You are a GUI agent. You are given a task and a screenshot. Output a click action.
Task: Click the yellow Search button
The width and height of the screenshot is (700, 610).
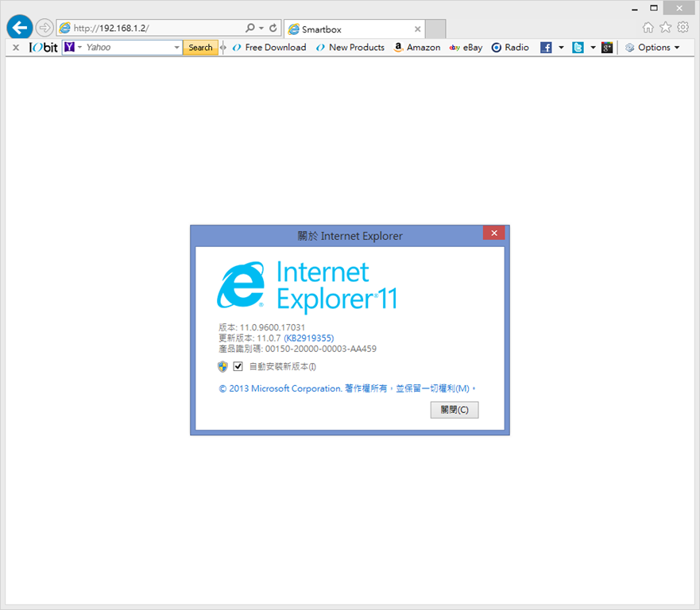[x=200, y=48]
